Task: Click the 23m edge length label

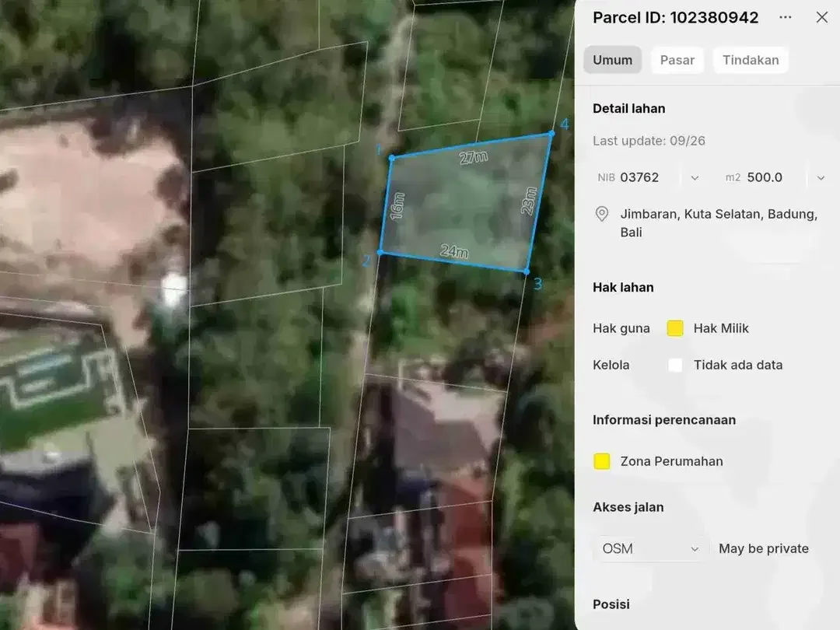Action: (529, 201)
